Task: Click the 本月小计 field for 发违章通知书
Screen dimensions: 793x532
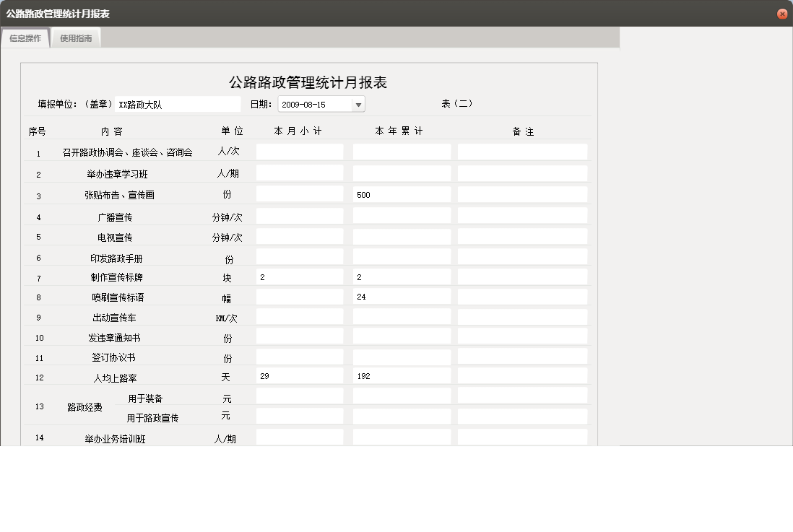Action: click(300, 335)
